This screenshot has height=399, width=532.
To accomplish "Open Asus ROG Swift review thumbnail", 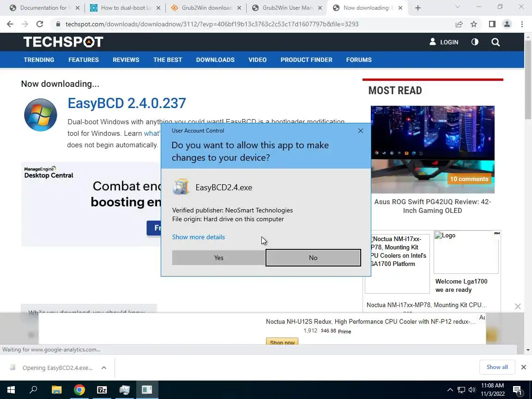I will (432, 149).
